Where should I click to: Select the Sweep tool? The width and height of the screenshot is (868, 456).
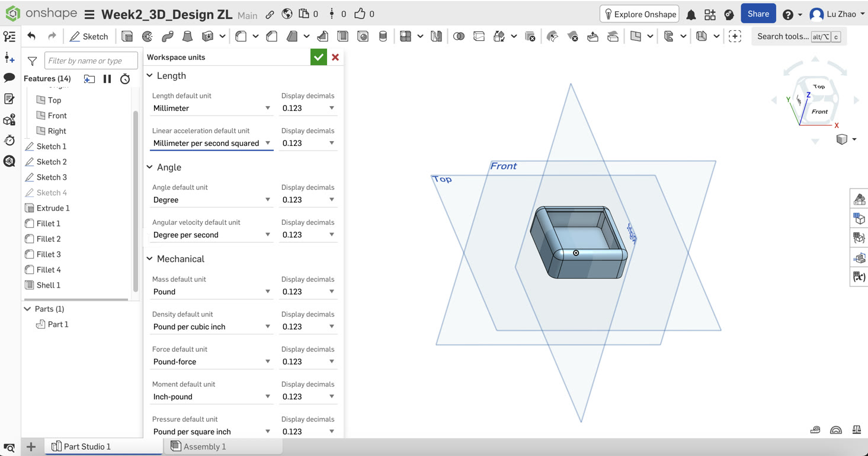pos(168,36)
